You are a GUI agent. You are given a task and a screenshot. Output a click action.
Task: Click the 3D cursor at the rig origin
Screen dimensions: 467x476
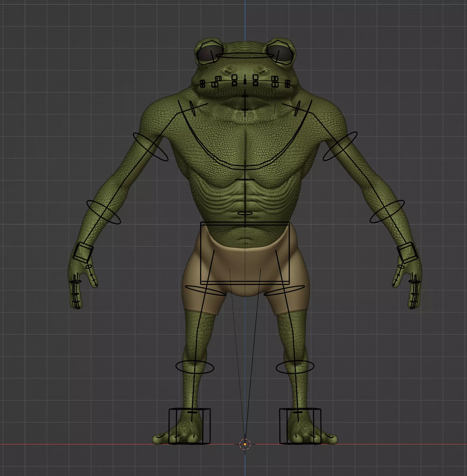[245, 444]
